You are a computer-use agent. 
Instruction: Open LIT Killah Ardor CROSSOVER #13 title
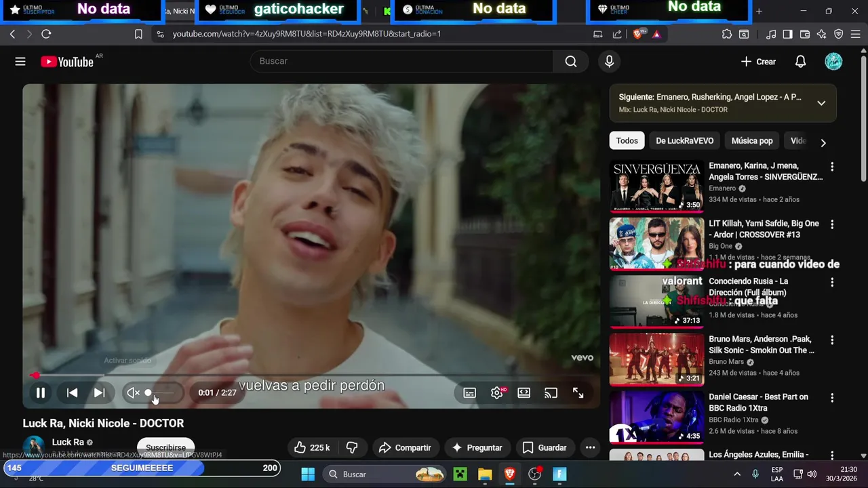tap(764, 229)
